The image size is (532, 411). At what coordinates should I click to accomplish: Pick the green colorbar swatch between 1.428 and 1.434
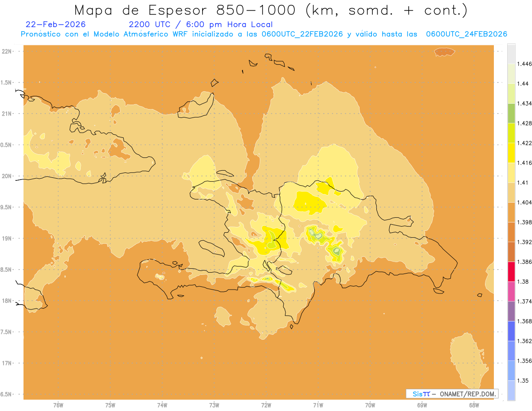coord(511,113)
